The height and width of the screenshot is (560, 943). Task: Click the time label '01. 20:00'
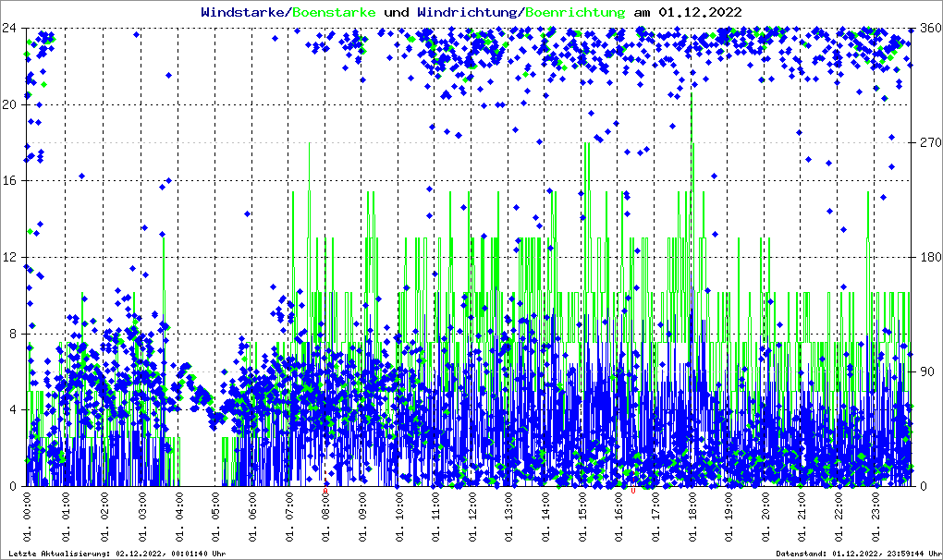[x=766, y=517]
